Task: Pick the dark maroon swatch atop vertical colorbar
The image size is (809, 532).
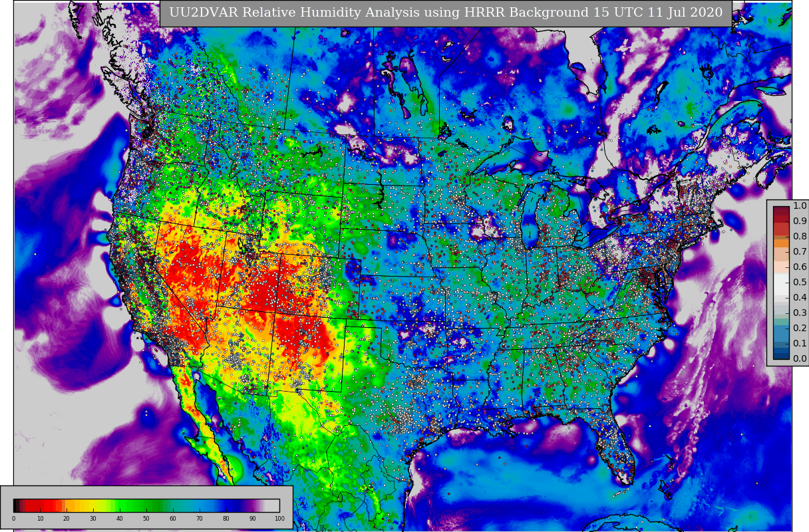Action: click(x=781, y=211)
